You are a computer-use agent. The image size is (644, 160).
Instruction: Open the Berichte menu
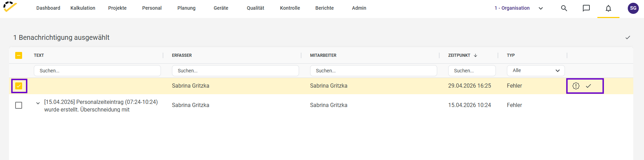[x=324, y=8]
